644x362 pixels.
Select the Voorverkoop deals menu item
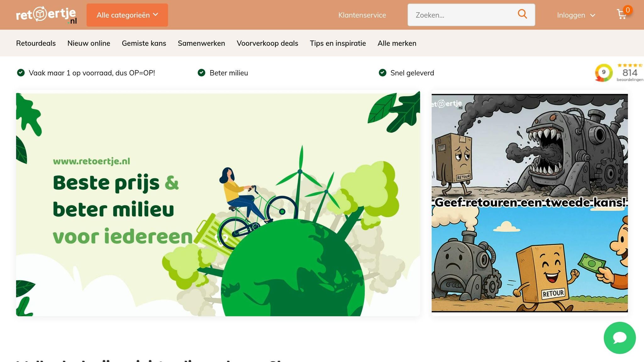coord(267,43)
